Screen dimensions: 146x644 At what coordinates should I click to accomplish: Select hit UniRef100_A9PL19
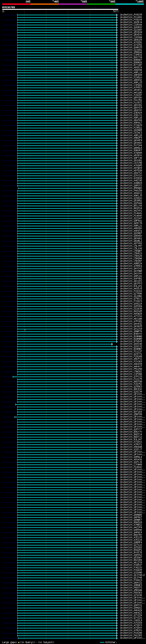pos(131,72)
